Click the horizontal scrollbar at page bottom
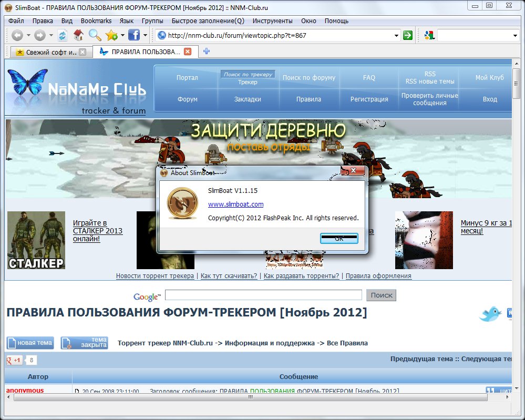Viewport: 525px width, 420px height. click(x=251, y=397)
